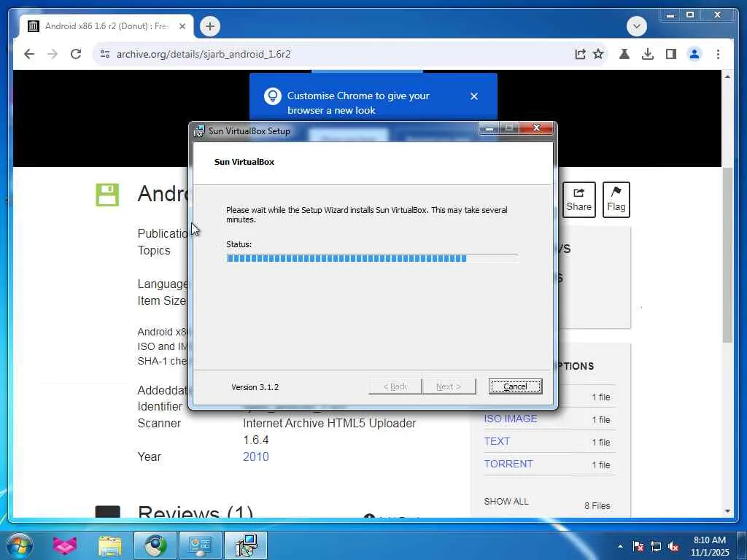This screenshot has width=747, height=560.
Task: Open the 2010 year link
Action: point(256,456)
